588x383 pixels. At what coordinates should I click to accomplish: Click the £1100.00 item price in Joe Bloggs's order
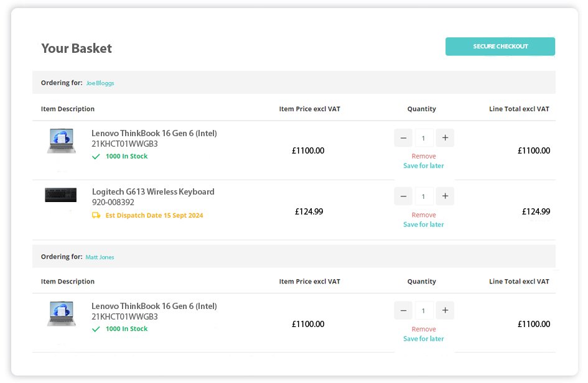308,150
